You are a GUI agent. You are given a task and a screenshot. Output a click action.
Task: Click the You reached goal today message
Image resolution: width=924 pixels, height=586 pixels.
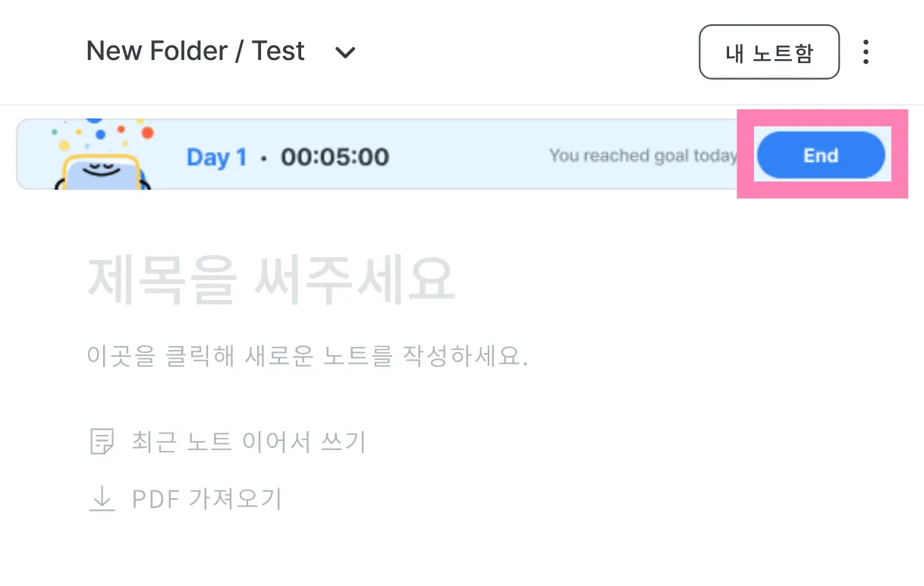(642, 156)
